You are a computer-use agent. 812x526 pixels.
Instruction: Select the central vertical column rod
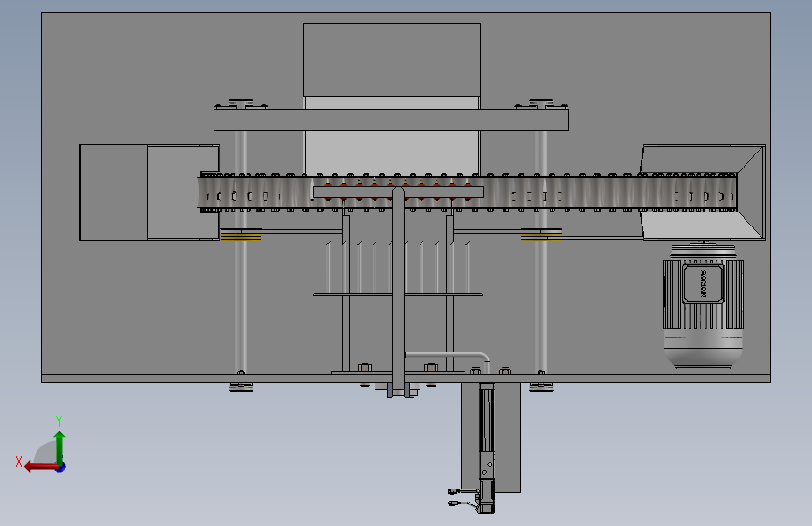398,291
